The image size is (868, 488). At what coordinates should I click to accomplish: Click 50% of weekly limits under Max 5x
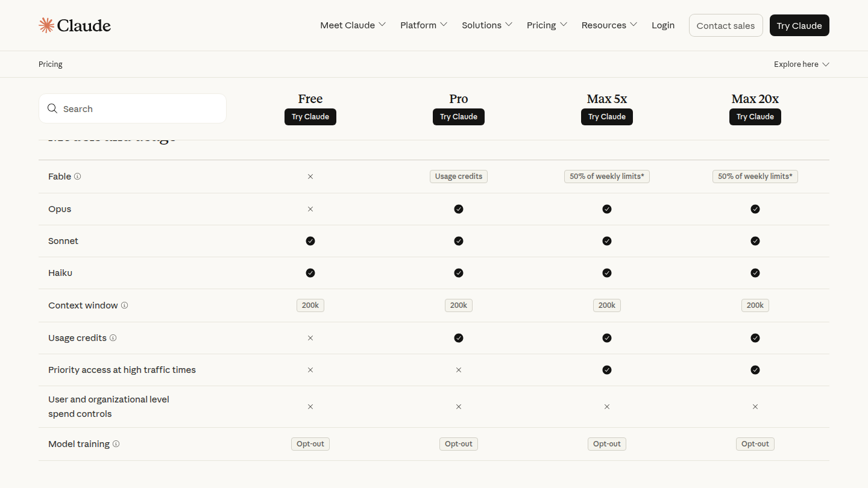607,177
